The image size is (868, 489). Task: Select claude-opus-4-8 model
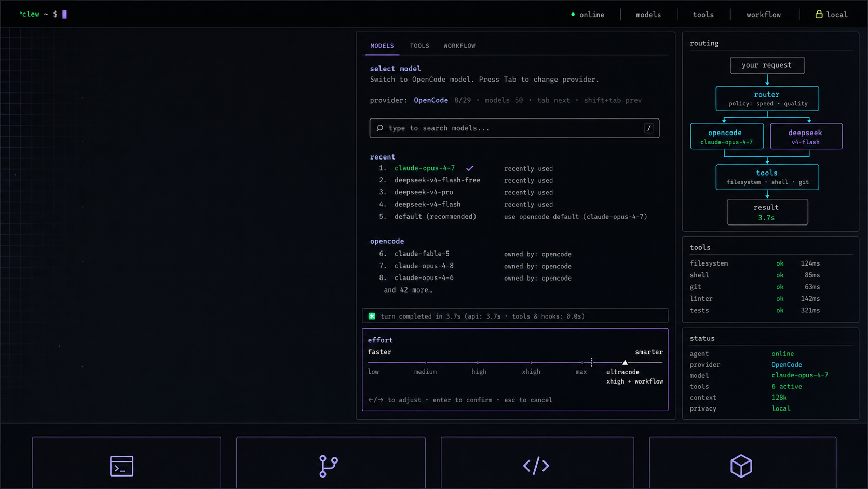click(424, 266)
